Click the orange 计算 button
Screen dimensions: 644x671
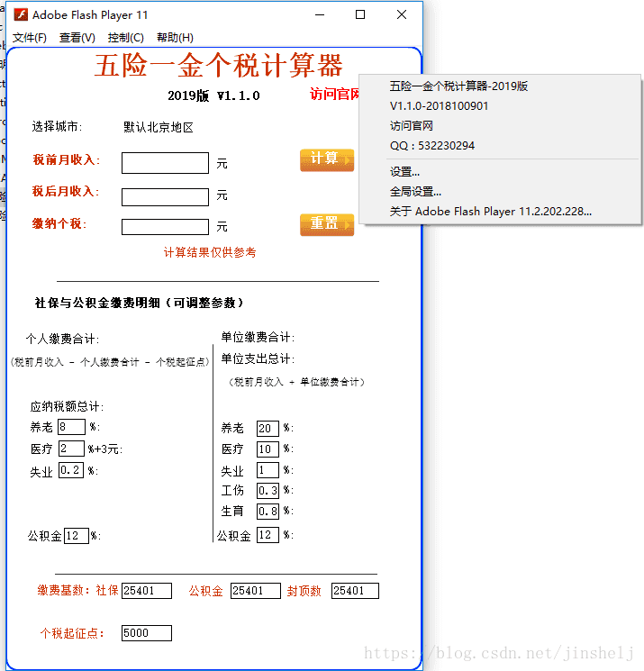327,160
